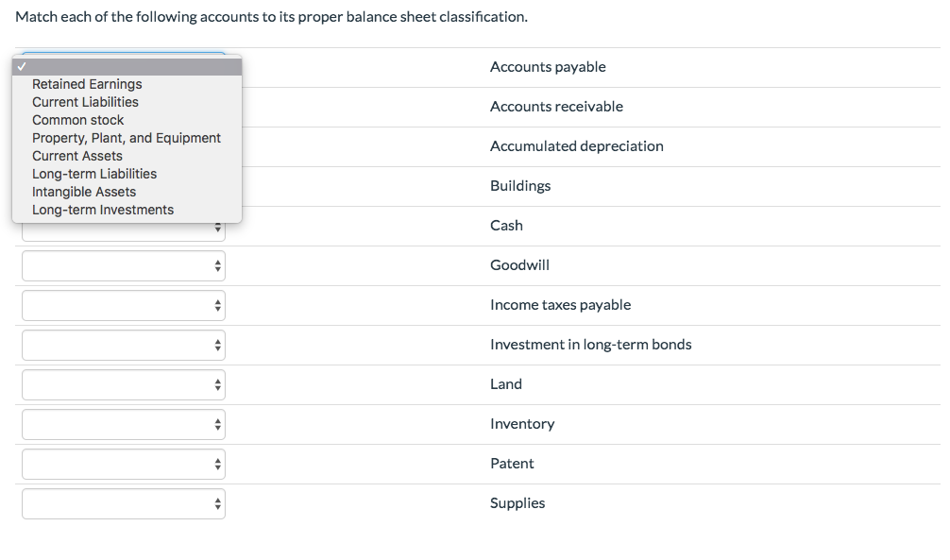
Task: Open the classification dropdown for "Supplies"
Action: click(x=123, y=503)
